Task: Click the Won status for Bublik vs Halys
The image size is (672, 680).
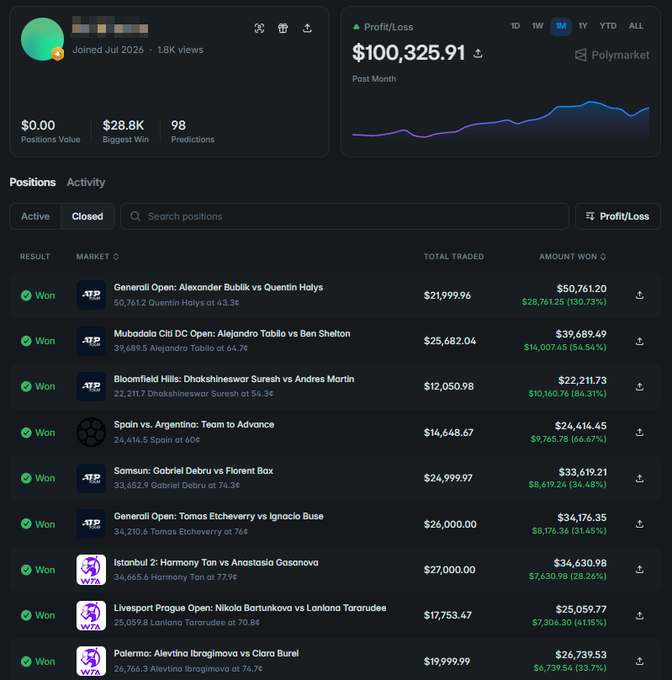Action: point(38,295)
